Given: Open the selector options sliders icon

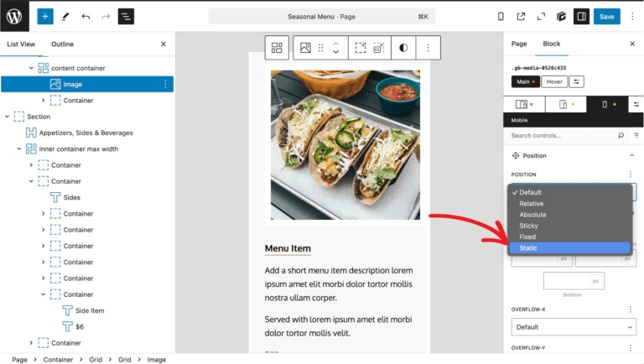Looking at the screenshot, I should (576, 81).
